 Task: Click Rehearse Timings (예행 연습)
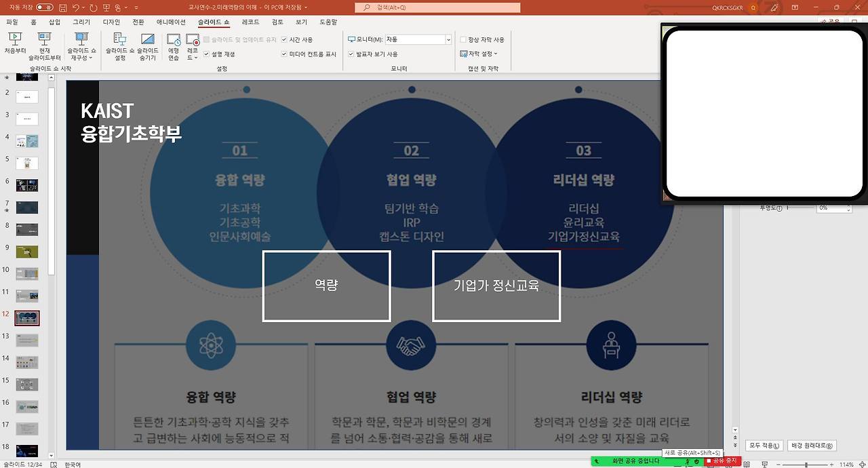click(174, 47)
